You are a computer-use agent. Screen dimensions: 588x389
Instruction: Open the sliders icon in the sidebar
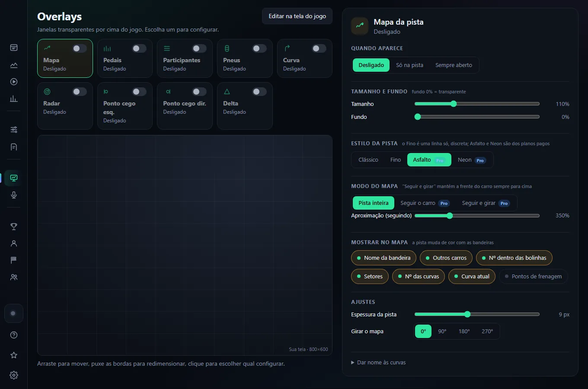[x=14, y=130]
